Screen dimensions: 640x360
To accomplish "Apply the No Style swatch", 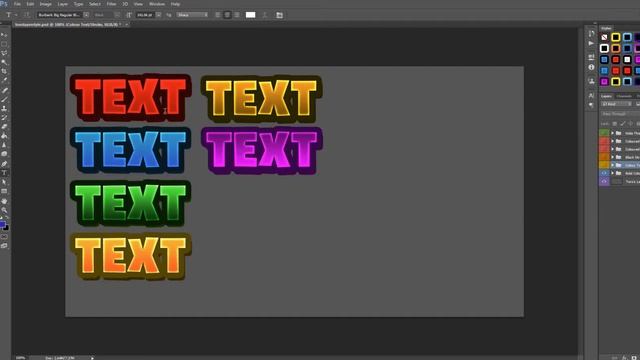I will click(x=604, y=37).
